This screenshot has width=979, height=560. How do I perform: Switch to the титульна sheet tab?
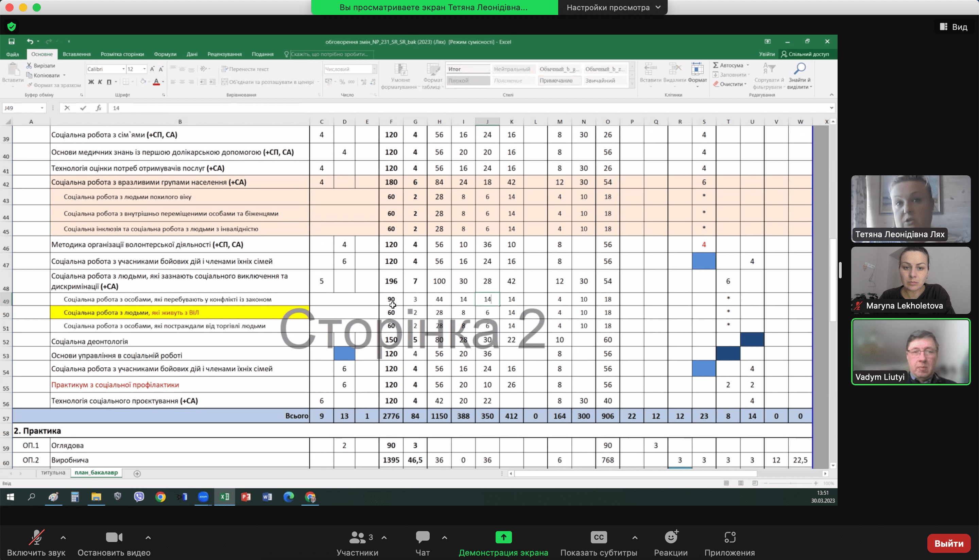pyautogui.click(x=53, y=473)
